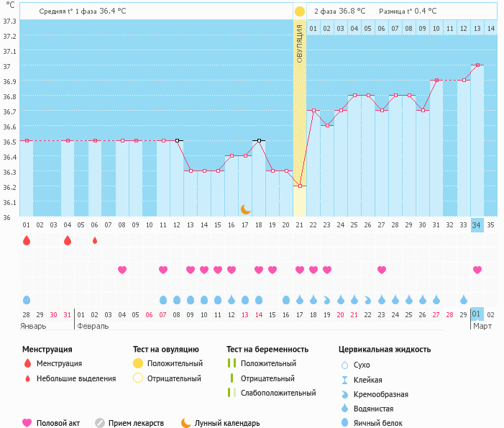Click the yellow ovulation test circle above day 21

click(300, 12)
